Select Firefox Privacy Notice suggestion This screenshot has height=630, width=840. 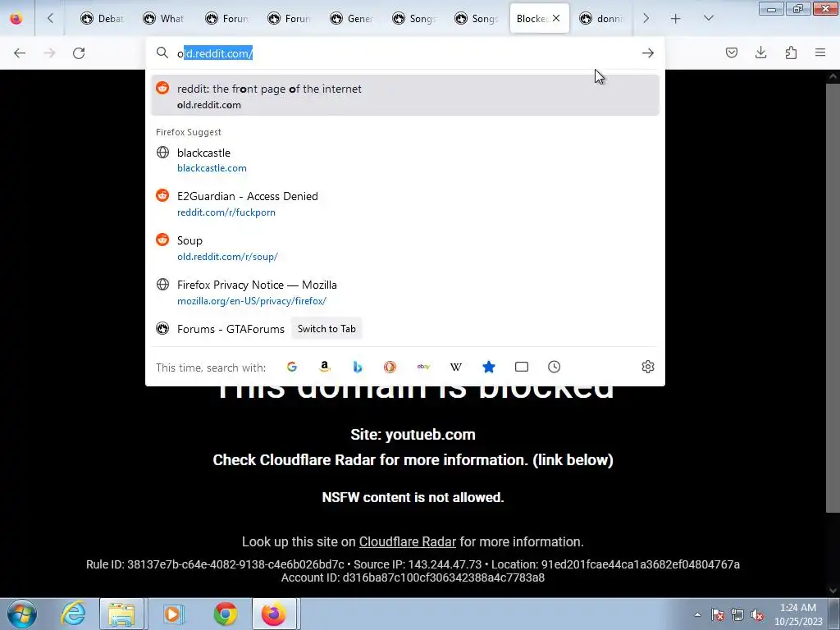pos(405,293)
